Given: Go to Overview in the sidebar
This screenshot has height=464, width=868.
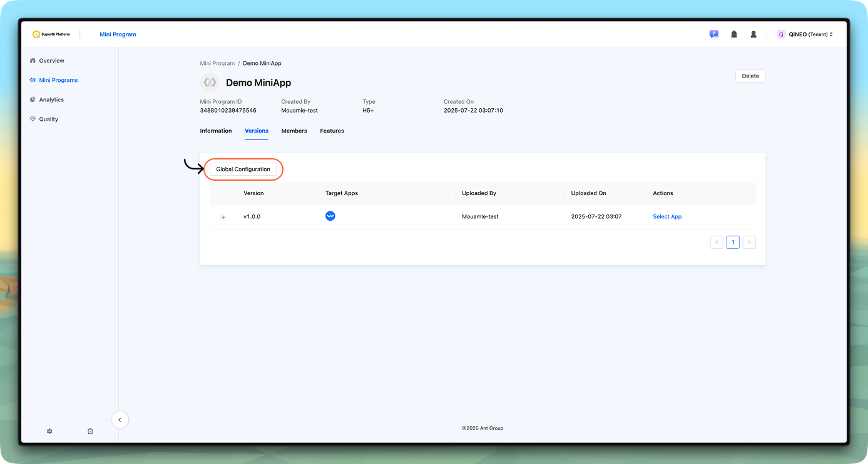Looking at the screenshot, I should [51, 61].
